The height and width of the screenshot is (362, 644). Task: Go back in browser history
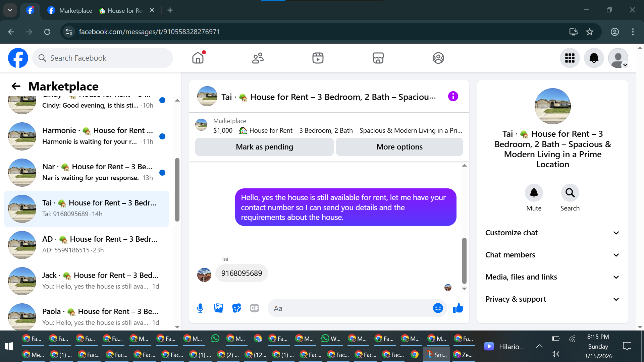[x=11, y=32]
